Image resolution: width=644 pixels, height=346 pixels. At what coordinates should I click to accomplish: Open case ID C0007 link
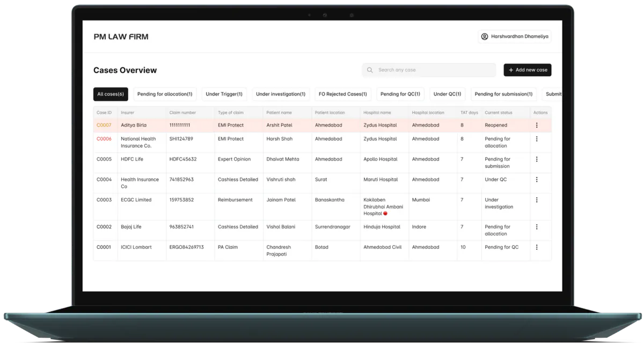click(104, 125)
